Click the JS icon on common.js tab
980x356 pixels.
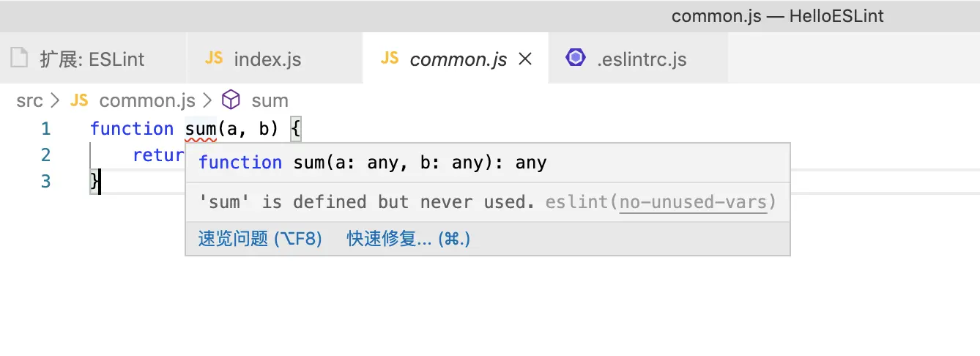(390, 59)
